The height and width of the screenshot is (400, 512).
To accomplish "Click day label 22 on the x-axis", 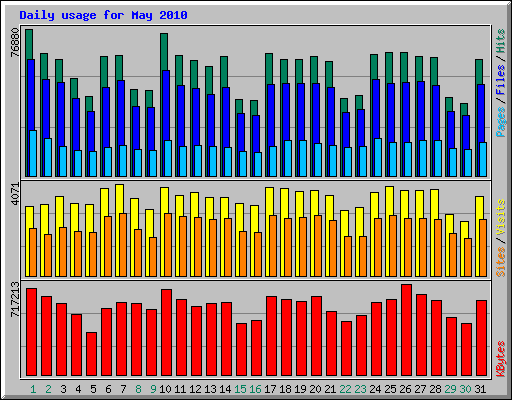I will 345,389.
